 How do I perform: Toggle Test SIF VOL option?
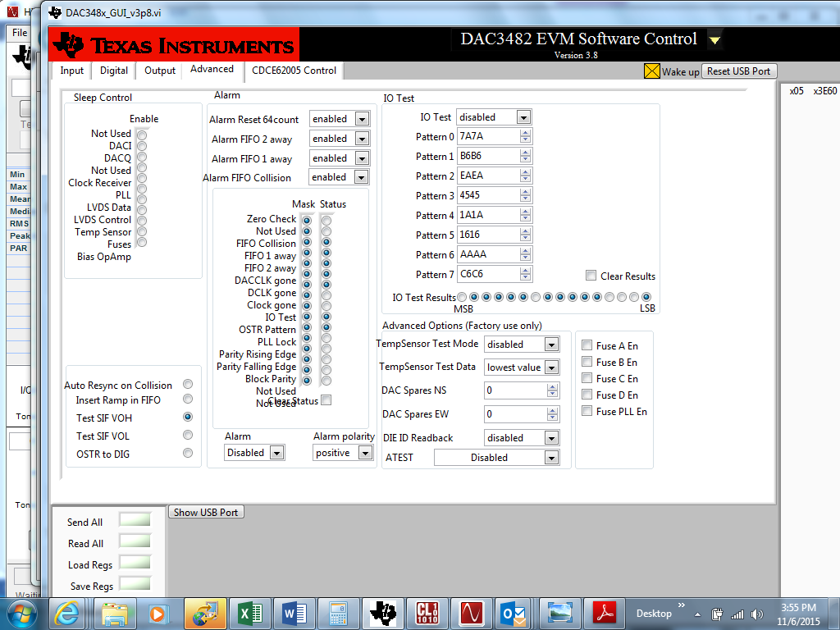188,435
